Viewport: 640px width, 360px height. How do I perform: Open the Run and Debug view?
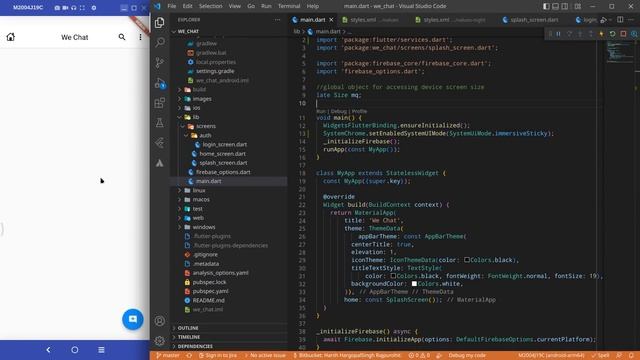(x=160, y=83)
